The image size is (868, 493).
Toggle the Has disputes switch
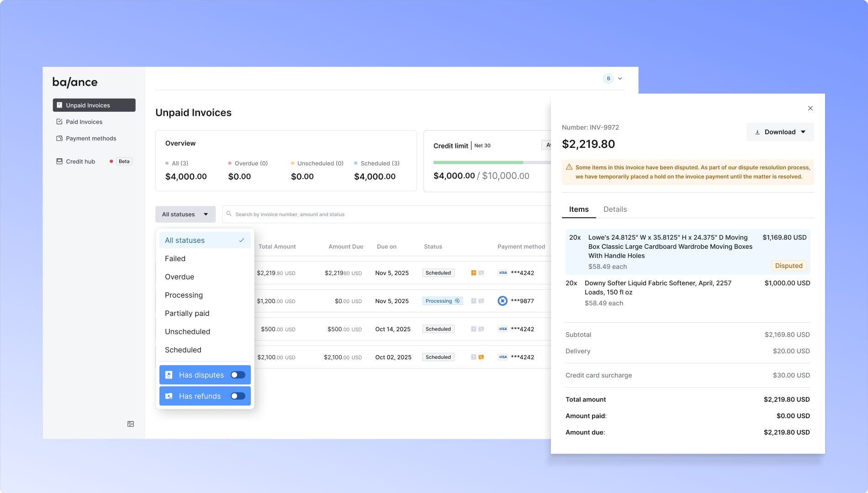tap(238, 375)
